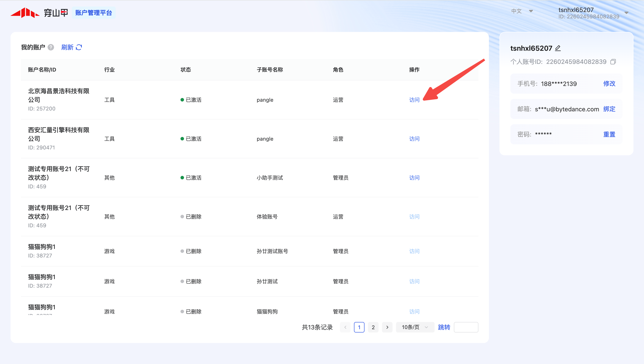Click the help question mark icon
Viewport: 644px width, 364px height.
[x=51, y=47]
